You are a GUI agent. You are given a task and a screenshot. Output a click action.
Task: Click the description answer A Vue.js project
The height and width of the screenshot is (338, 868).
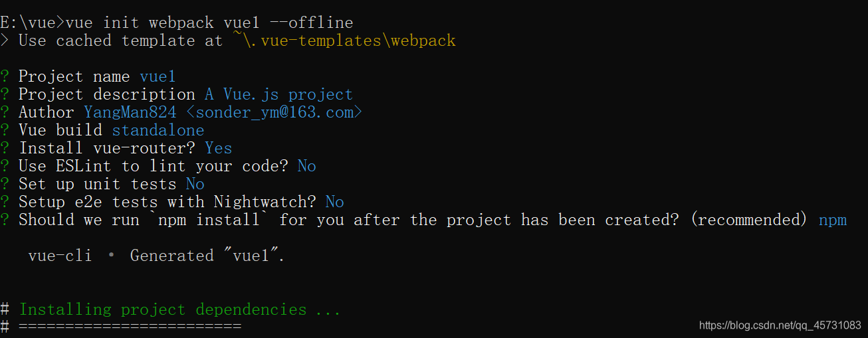[x=278, y=94]
